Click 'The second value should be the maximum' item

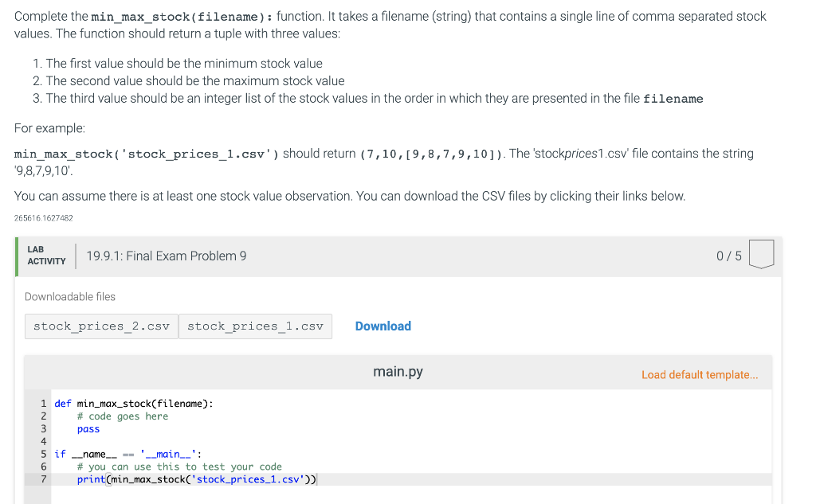tap(195, 81)
